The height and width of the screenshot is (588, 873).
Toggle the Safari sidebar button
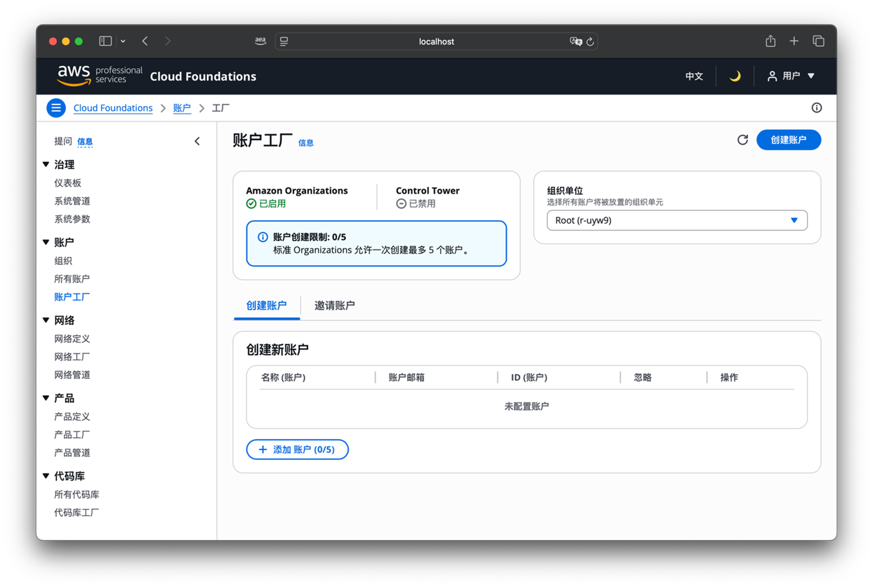[105, 41]
